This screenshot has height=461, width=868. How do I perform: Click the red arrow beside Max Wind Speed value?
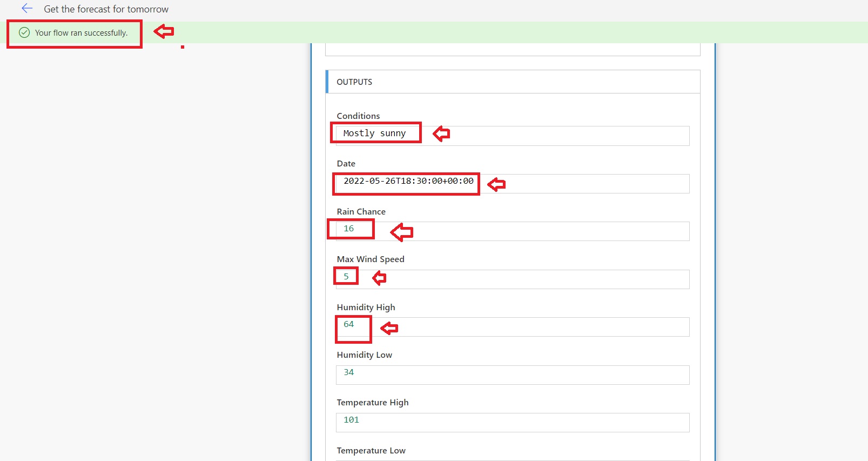click(x=379, y=278)
